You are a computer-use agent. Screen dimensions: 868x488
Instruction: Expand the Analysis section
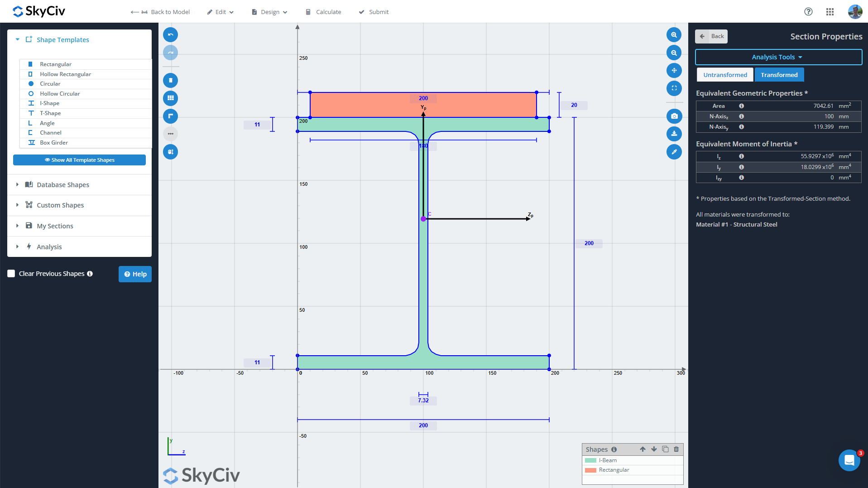(x=79, y=247)
